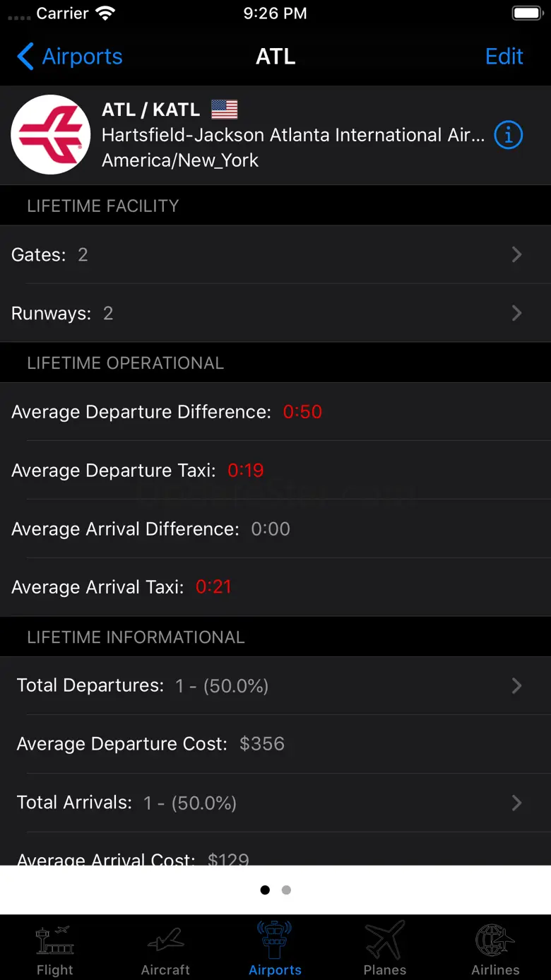Switch to the Aircraft tab

pyautogui.click(x=165, y=941)
